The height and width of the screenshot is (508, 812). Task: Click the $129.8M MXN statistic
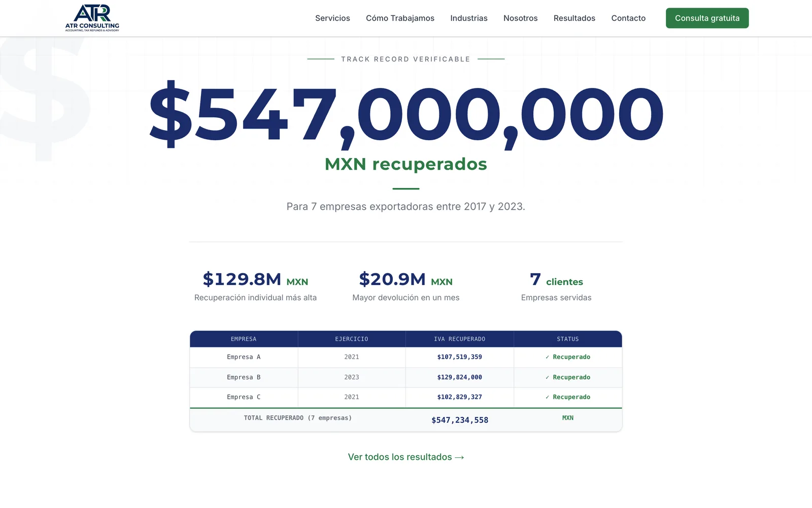(255, 279)
